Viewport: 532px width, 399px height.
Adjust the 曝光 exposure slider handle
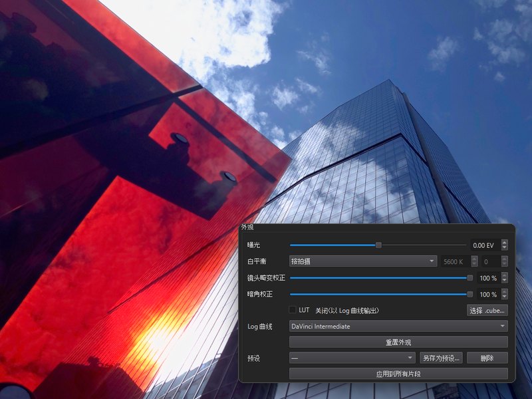pos(378,245)
